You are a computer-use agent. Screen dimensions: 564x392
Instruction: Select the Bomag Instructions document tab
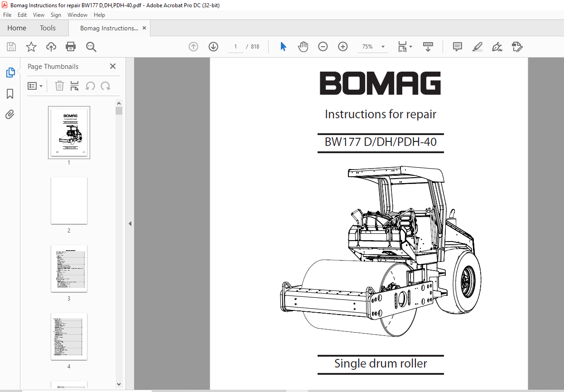pyautogui.click(x=109, y=28)
